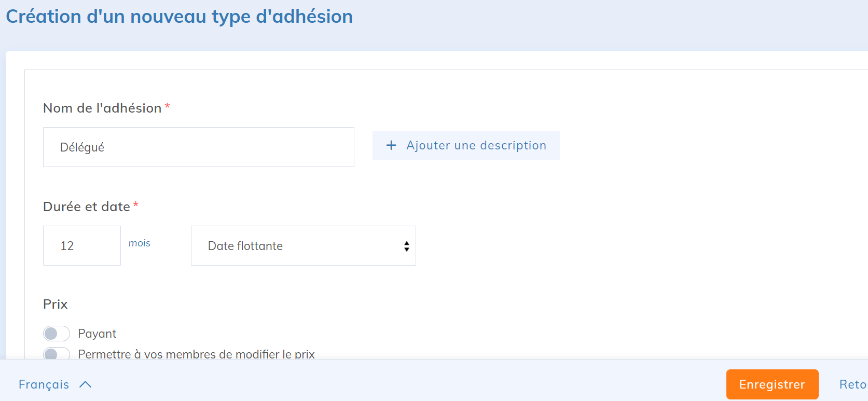
Task: Click the Durée et date label
Action: pyautogui.click(x=87, y=206)
